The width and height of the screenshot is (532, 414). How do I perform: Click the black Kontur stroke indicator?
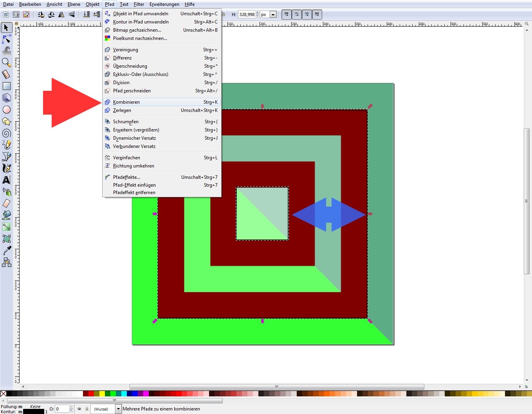[34, 412]
